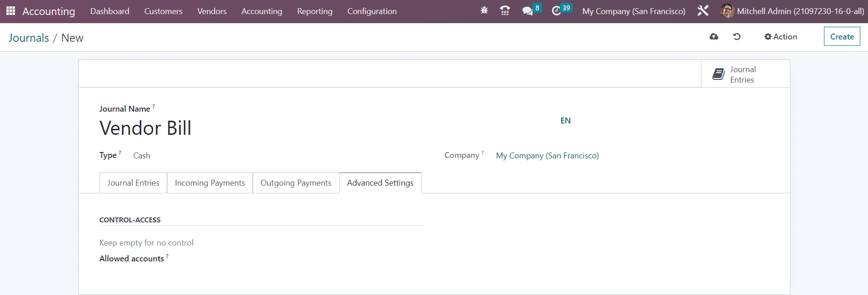Click the Studio tools wrench icon
868x295 pixels.
(x=703, y=11)
